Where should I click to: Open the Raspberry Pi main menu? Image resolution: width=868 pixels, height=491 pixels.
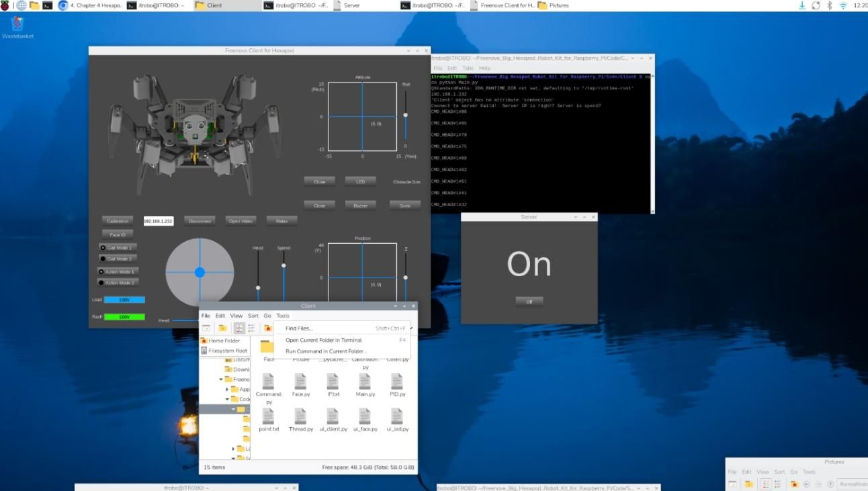click(5, 5)
